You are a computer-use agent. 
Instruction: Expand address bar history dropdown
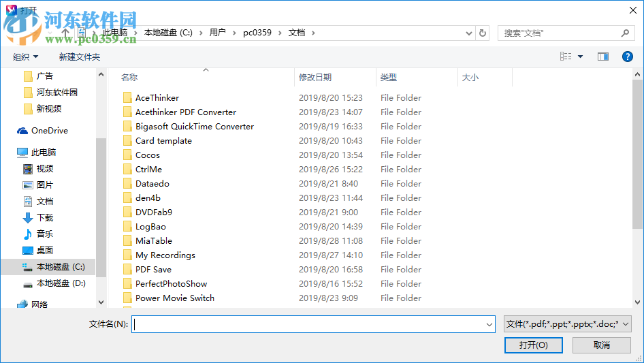(x=468, y=33)
